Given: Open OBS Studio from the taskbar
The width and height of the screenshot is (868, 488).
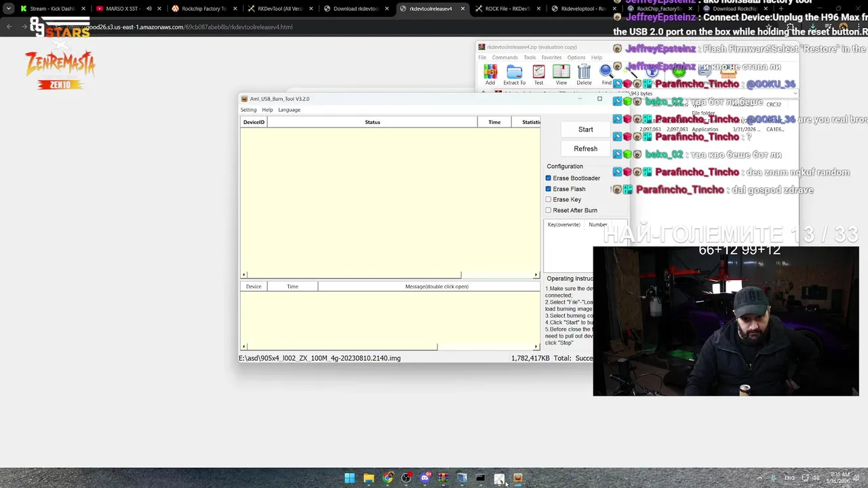Looking at the screenshot, I should (406, 478).
